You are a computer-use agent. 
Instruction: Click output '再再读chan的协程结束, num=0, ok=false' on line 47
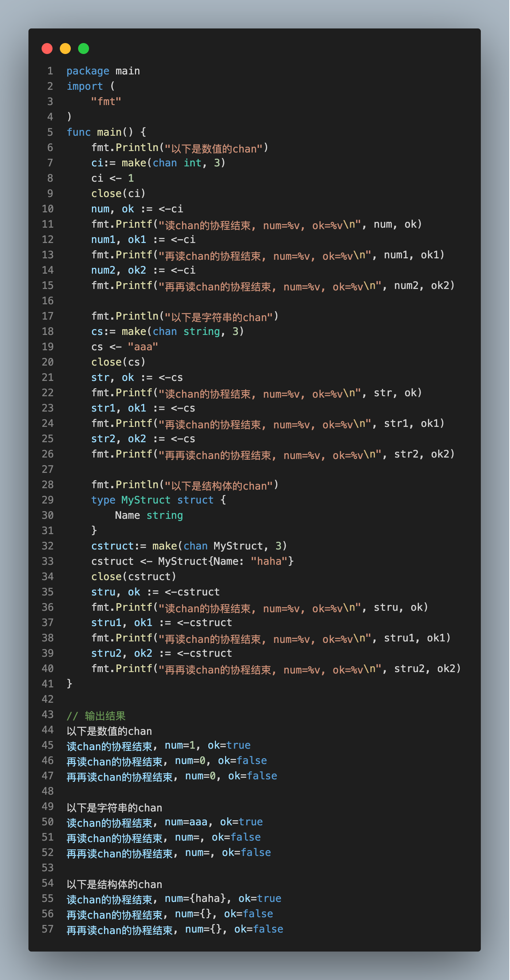(x=172, y=776)
